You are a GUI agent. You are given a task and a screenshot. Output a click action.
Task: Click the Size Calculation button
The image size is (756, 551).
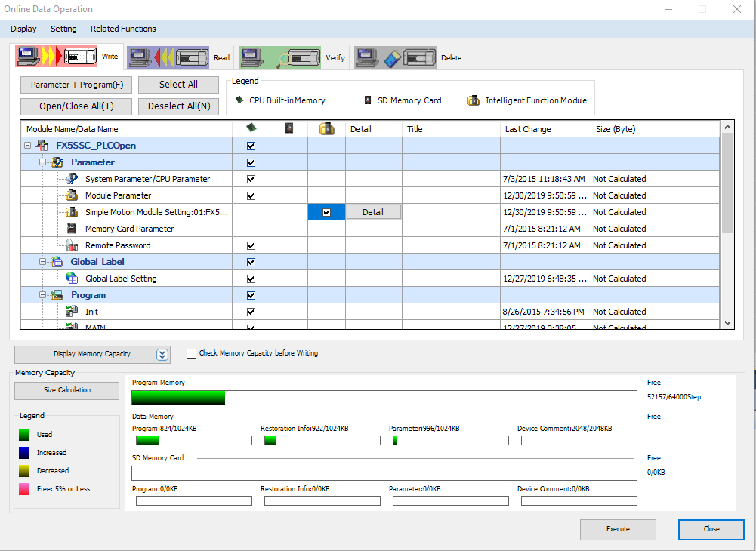pos(66,390)
